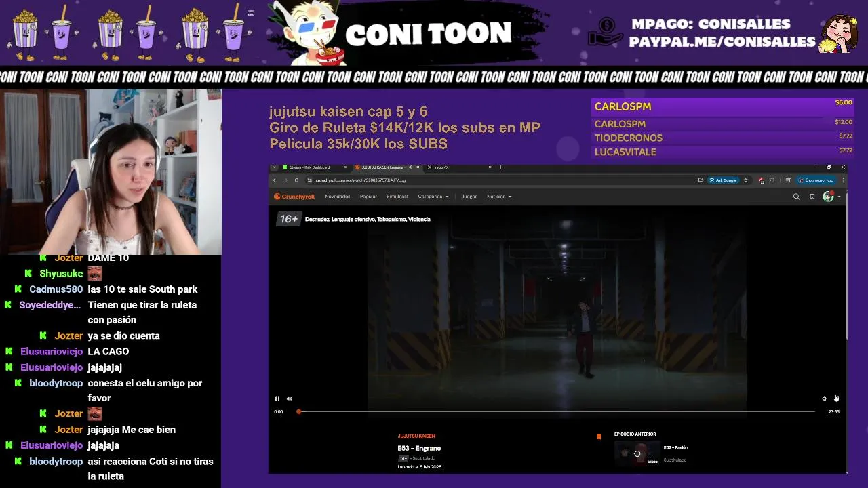Open the browser extensions icon

coord(772,180)
